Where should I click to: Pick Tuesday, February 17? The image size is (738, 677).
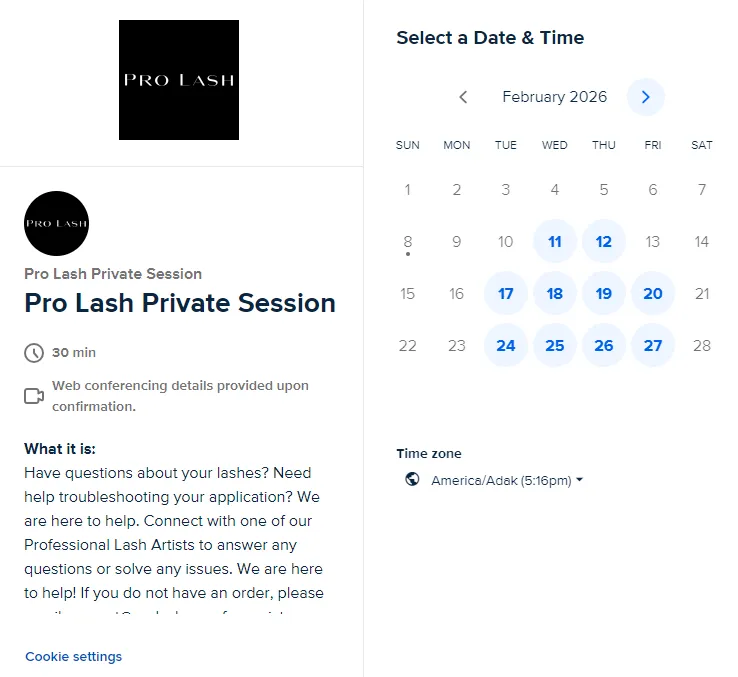(506, 294)
